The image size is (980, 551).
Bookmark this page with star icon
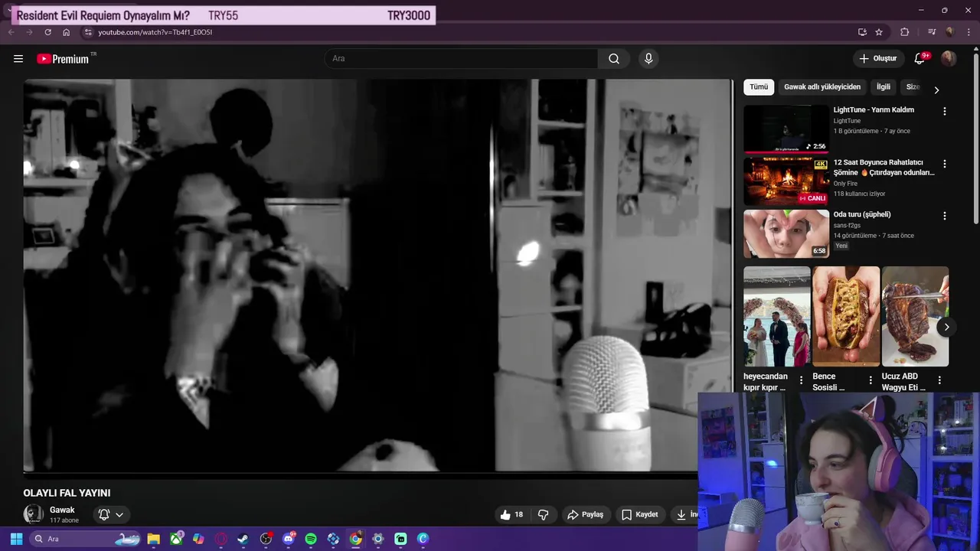click(x=879, y=32)
